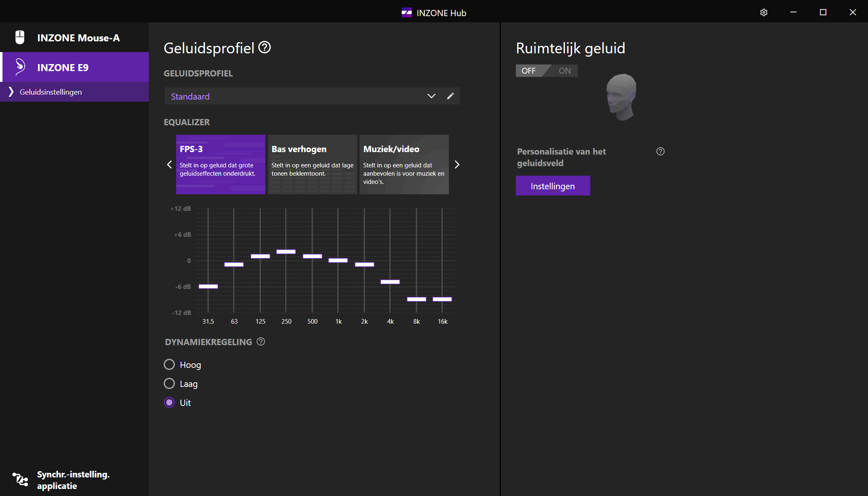Select the Muziek/video equalizer preset card
This screenshot has height=496, width=868.
pyautogui.click(x=404, y=164)
